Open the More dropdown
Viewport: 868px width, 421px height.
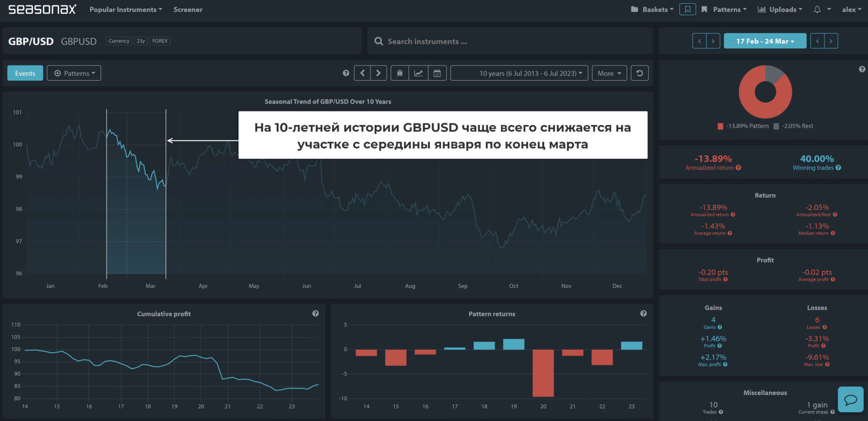point(609,73)
